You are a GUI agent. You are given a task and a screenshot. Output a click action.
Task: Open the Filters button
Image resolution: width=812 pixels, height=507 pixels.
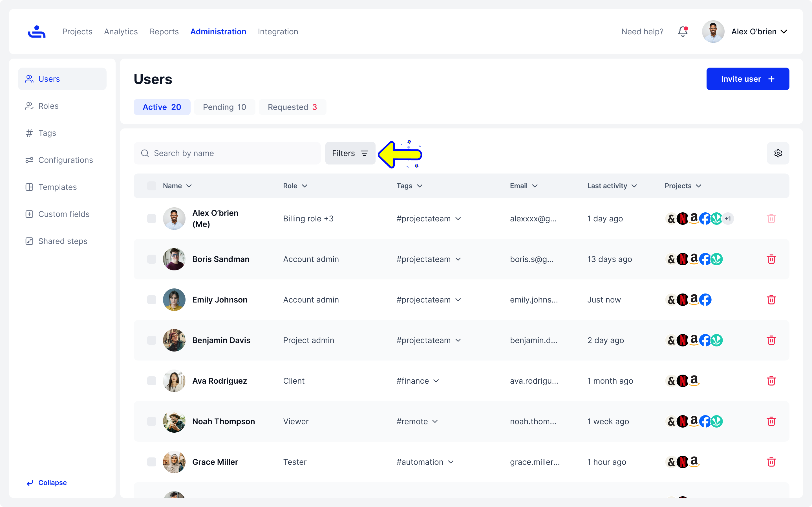[350, 153]
